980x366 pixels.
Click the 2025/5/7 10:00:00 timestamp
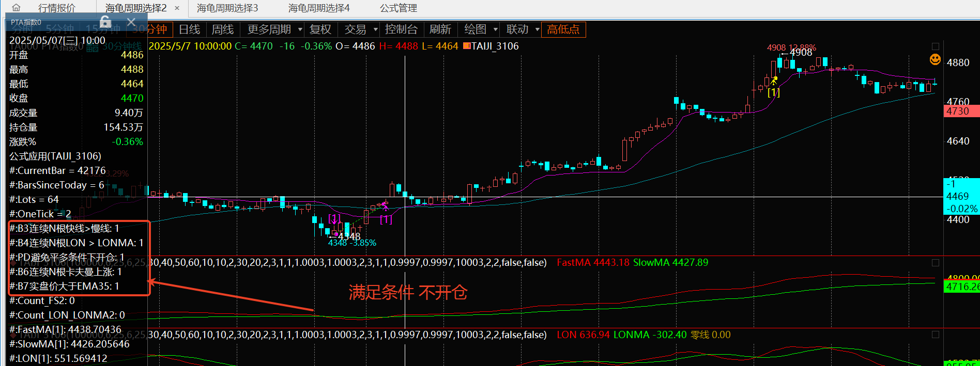(x=190, y=46)
